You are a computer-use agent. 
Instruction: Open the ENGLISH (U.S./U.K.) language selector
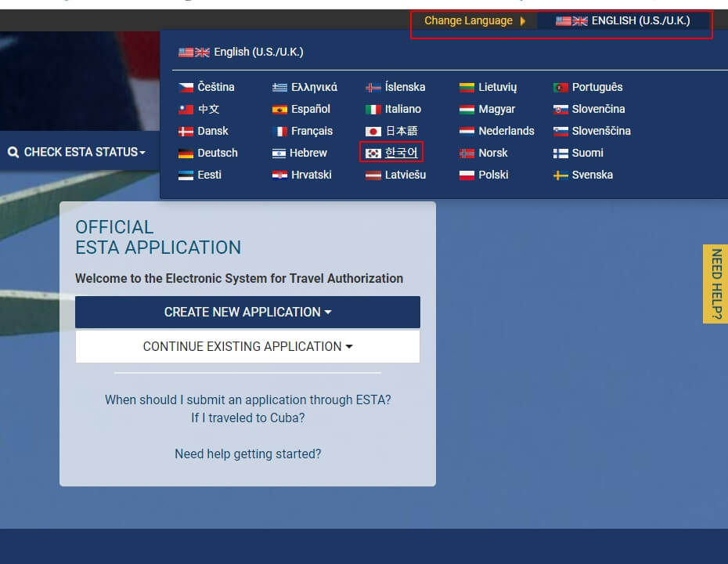[622, 21]
